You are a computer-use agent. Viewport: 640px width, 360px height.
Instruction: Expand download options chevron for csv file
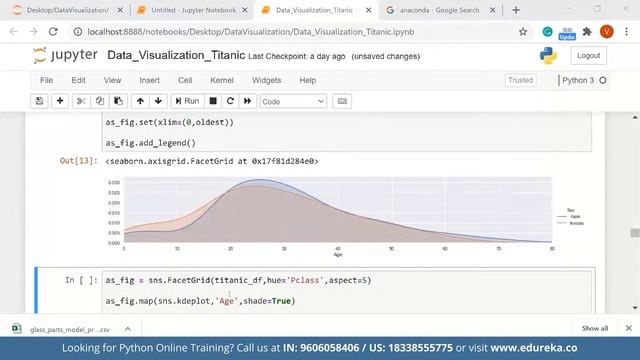(128, 329)
